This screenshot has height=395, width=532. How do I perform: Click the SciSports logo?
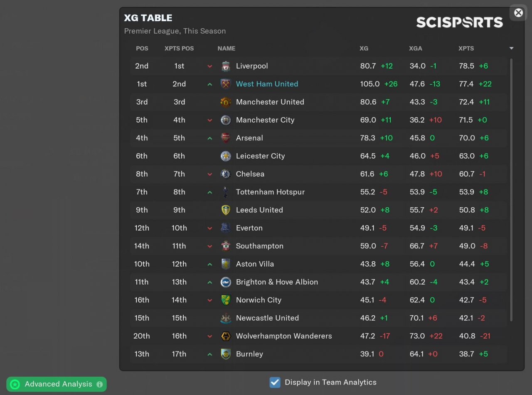459,22
